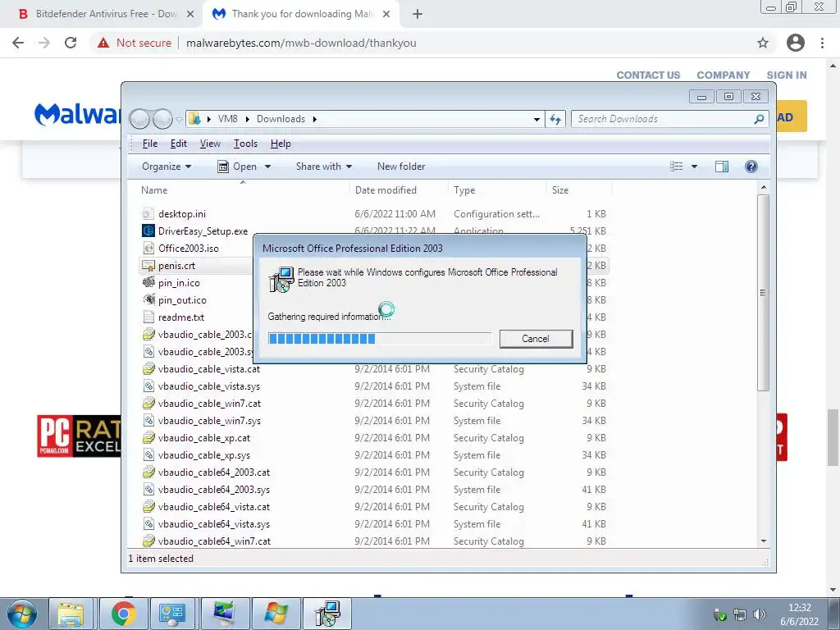This screenshot has width=840, height=630.
Task: Click SIGN IN on Malwarebytes page
Action: [787, 75]
